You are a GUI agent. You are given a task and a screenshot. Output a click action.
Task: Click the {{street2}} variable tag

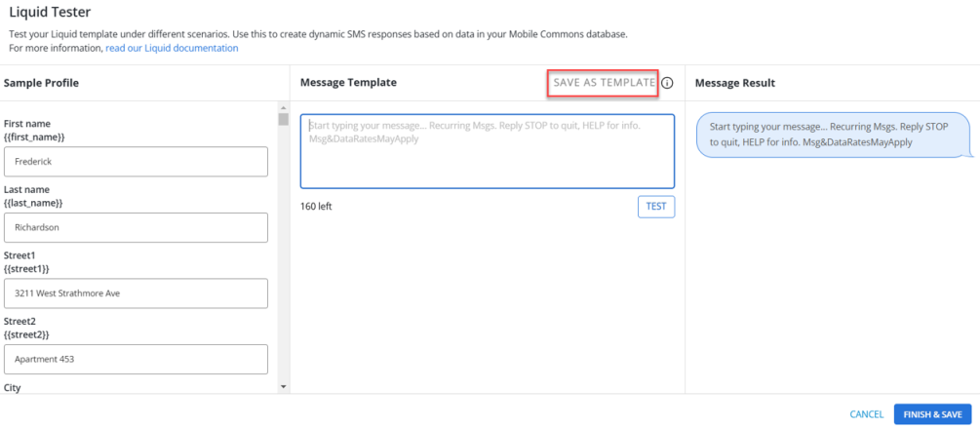pyautogui.click(x=26, y=334)
